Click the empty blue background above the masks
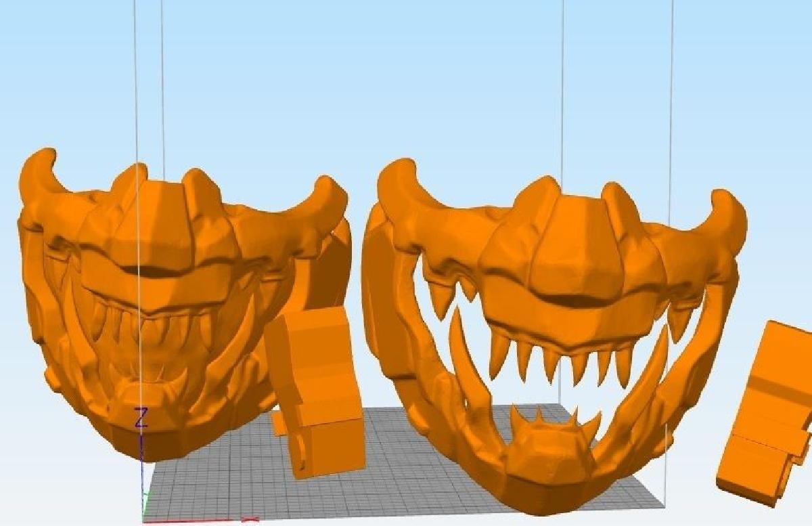This screenshot has height=526, width=812. 406,68
